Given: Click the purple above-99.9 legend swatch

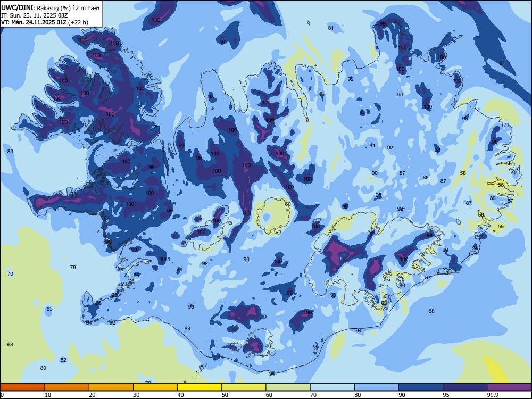Looking at the screenshot, I should (x=509, y=387).
